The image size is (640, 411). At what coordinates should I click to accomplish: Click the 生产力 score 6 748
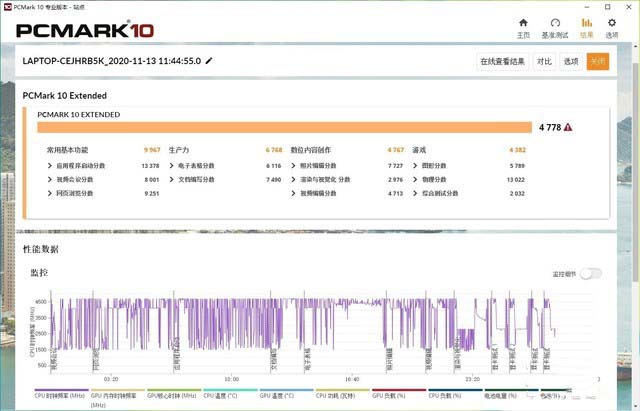pyautogui.click(x=274, y=150)
